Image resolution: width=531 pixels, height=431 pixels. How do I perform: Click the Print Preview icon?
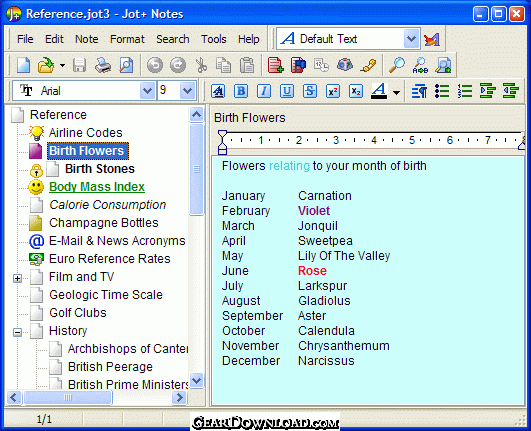click(x=126, y=65)
